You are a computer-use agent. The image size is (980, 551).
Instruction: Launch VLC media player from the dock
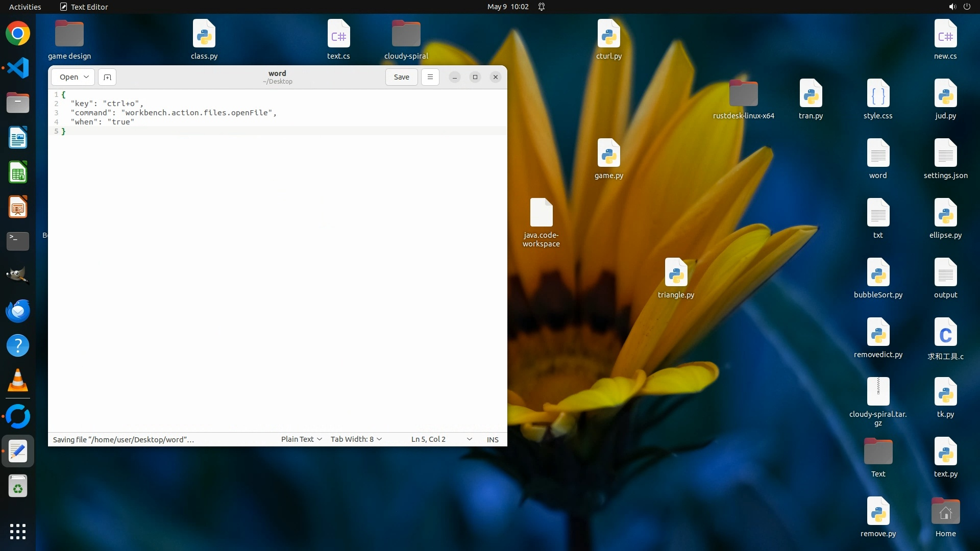click(x=18, y=381)
